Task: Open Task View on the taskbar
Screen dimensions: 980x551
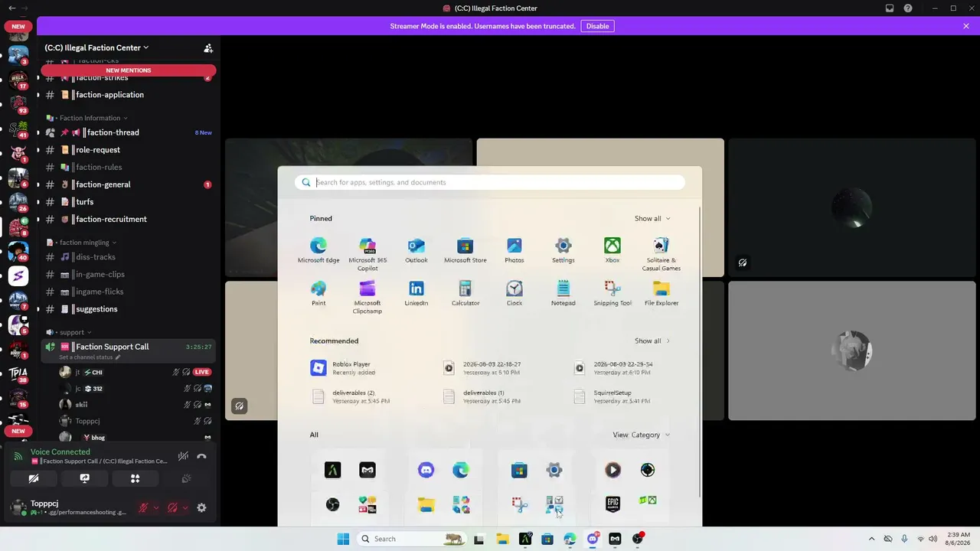Action: [479, 539]
